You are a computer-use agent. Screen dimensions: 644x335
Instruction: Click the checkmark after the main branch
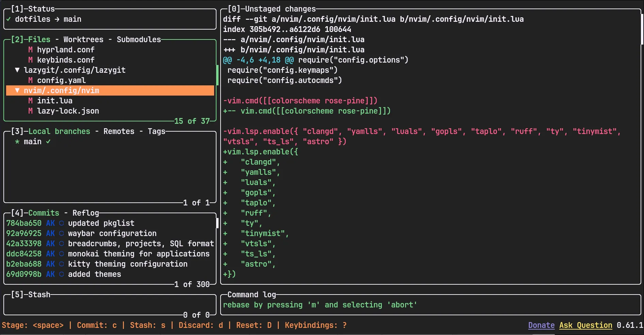[x=48, y=141]
